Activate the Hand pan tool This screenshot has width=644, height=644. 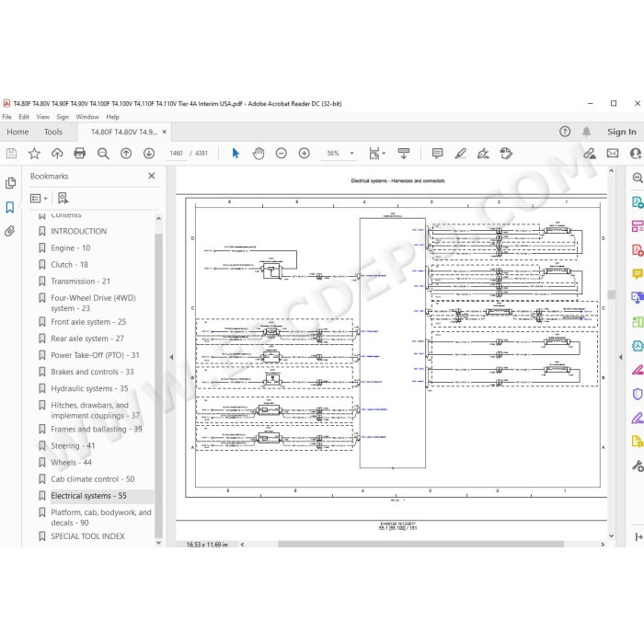tap(259, 154)
